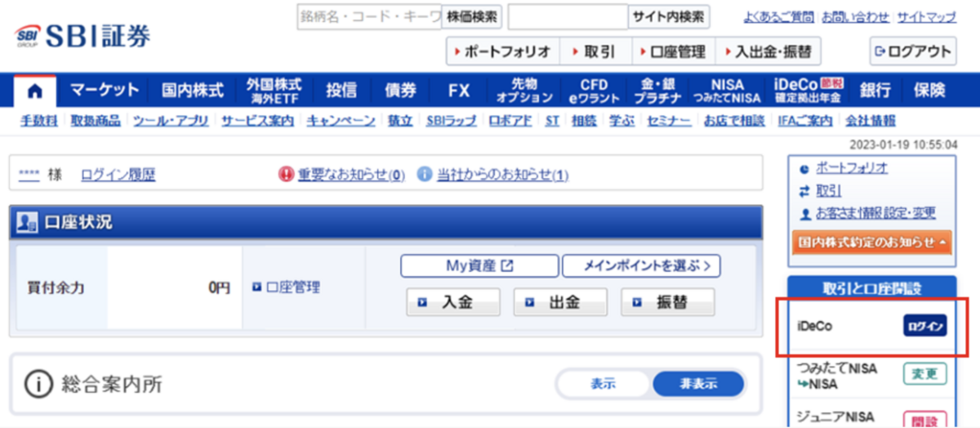The height and width of the screenshot is (428, 980).
Task: Open the 債券 tab
Action: pyautogui.click(x=400, y=91)
